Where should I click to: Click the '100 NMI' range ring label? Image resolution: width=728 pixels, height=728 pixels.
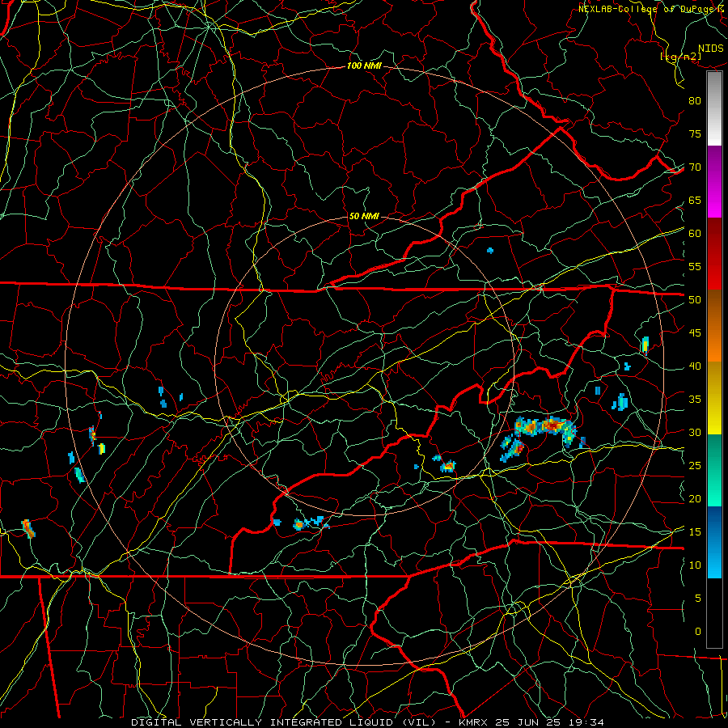(364, 66)
